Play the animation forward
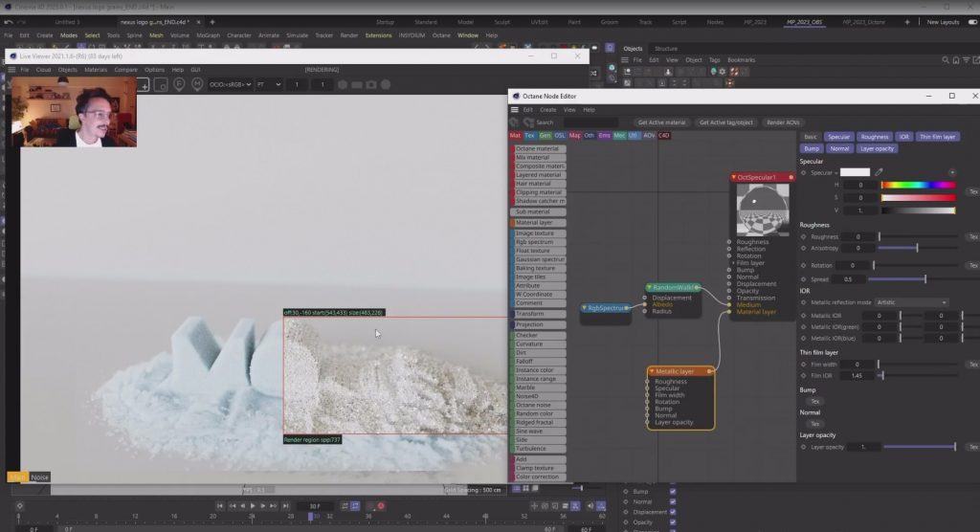 point(253,506)
